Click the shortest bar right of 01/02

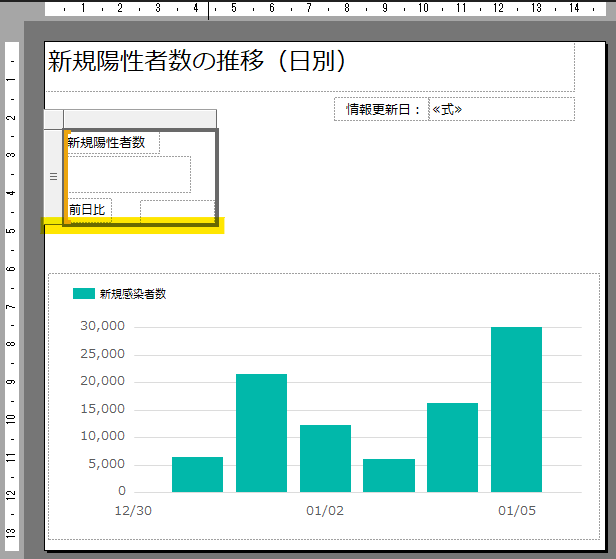pyautogui.click(x=388, y=475)
